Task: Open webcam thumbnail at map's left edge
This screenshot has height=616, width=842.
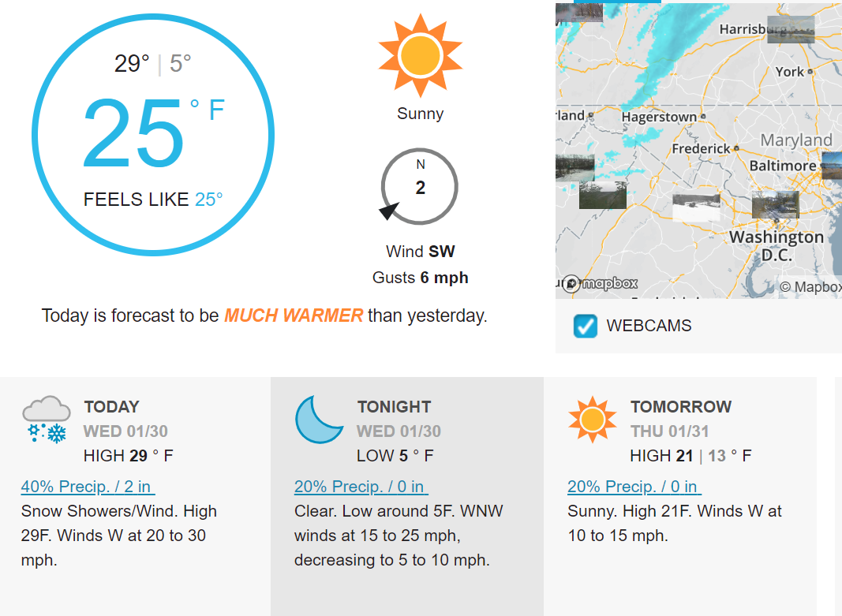Action: (x=575, y=167)
